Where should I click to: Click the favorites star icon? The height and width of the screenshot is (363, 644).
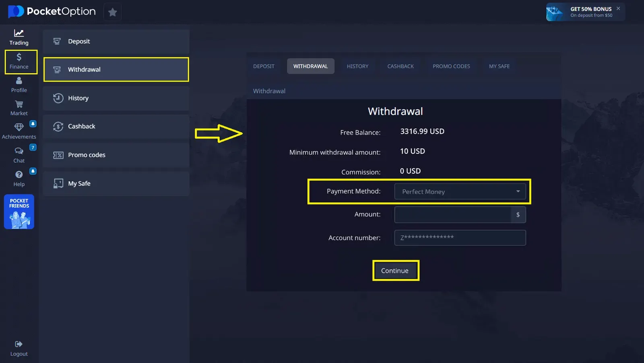pos(113,12)
